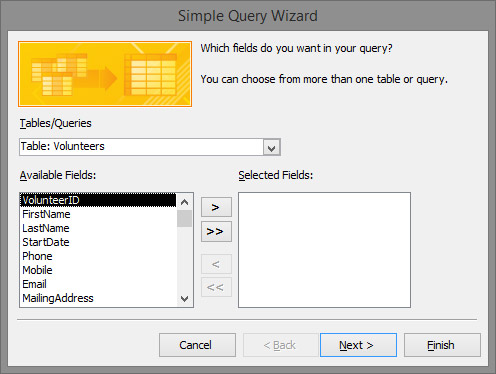This screenshot has width=496, height=374.
Task: Select the LastName field
Action: 99,228
